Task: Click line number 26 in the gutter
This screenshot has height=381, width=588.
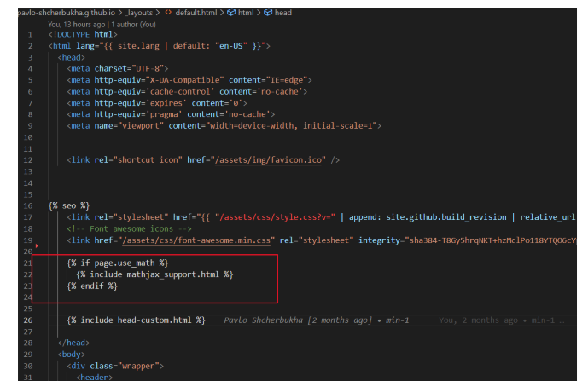Action: [28, 320]
